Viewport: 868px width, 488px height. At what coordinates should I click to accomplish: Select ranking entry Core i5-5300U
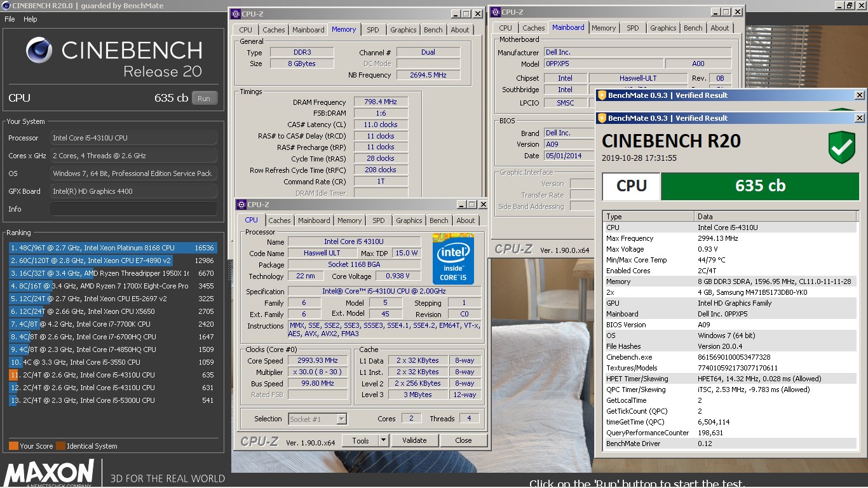112,400
